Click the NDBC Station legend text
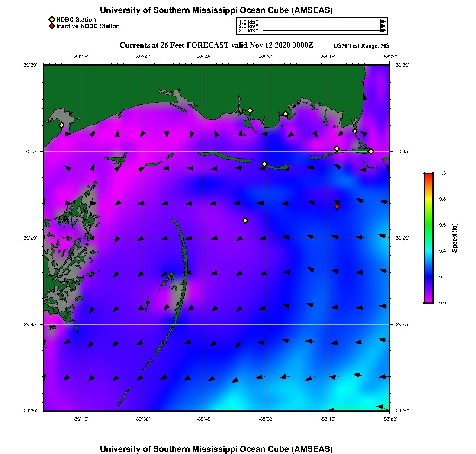The width and height of the screenshot is (476, 454). pyautogui.click(x=76, y=19)
